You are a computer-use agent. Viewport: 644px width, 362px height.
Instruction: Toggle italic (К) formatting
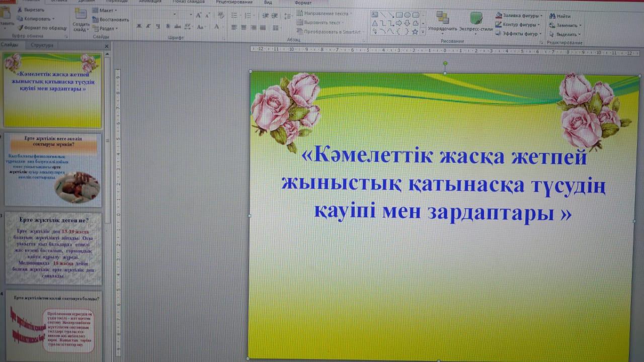pos(149,26)
